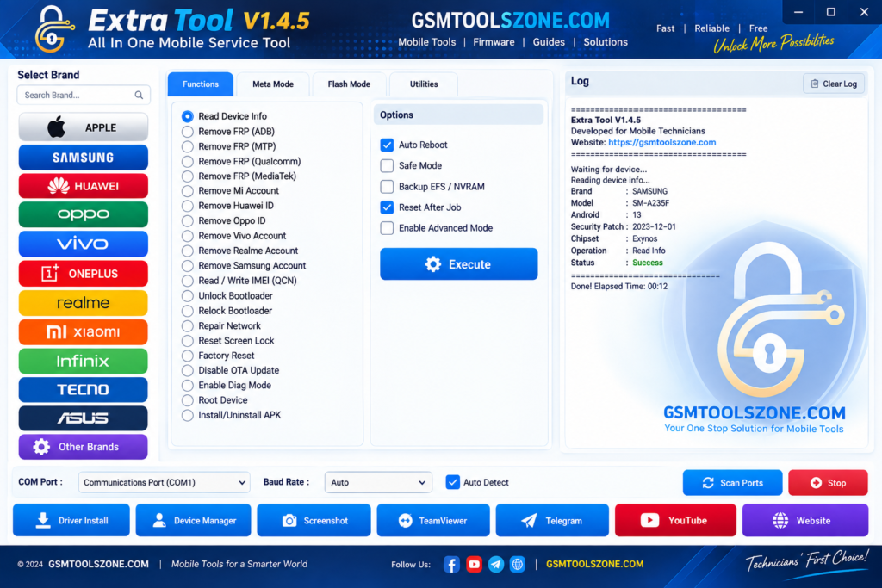This screenshot has width=882, height=588.
Task: Select the Apple brand button
Action: point(84,127)
